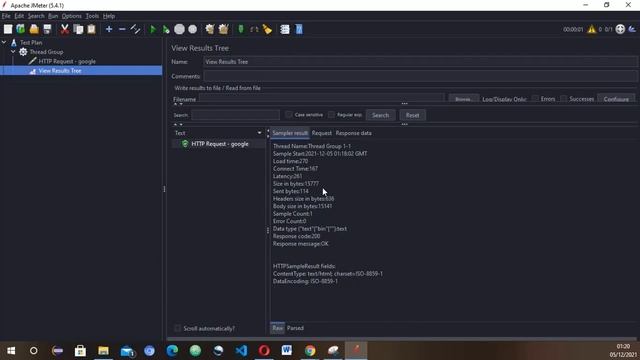This screenshot has width=640, height=360.
Task: Click the New test plan icon
Action: coord(8,29)
